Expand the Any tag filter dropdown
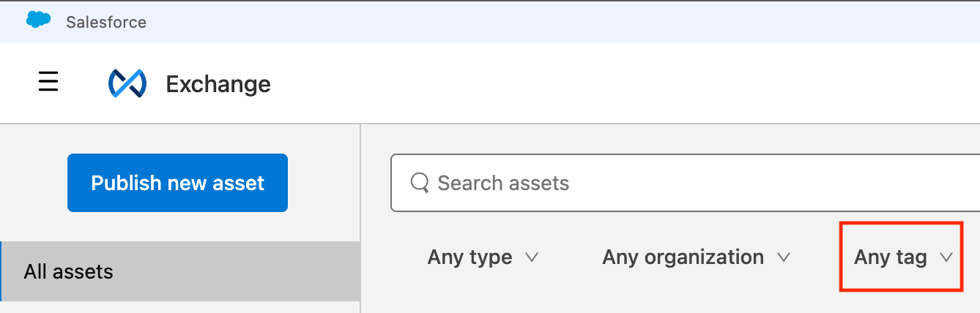 tap(891, 257)
